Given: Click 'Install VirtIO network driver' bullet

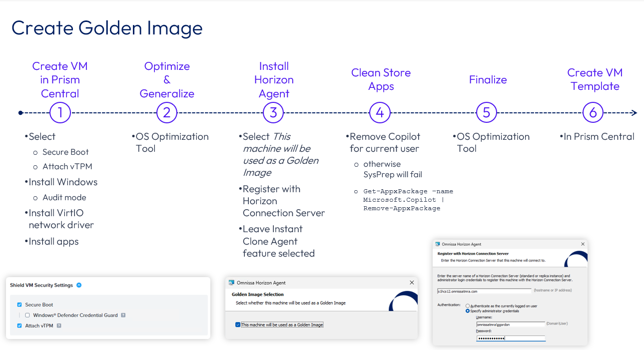Looking at the screenshot, I should [x=61, y=219].
